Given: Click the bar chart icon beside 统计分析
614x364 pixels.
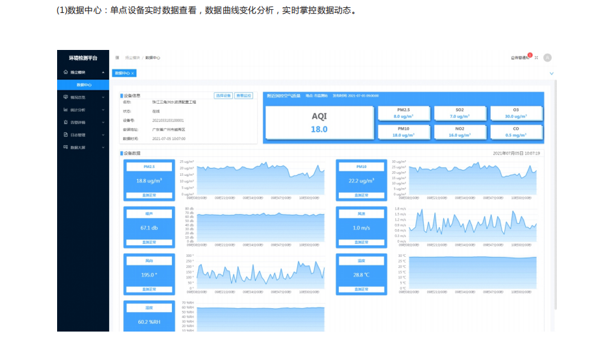Looking at the screenshot, I should tap(66, 110).
